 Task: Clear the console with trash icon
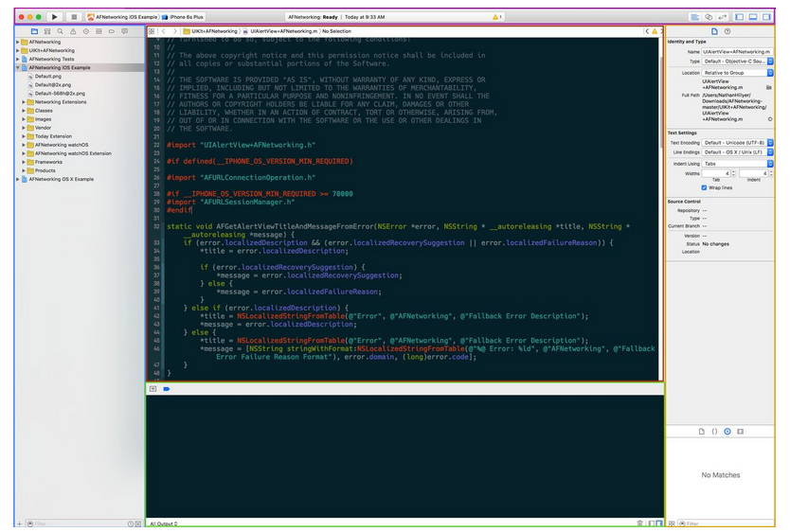coord(639,523)
